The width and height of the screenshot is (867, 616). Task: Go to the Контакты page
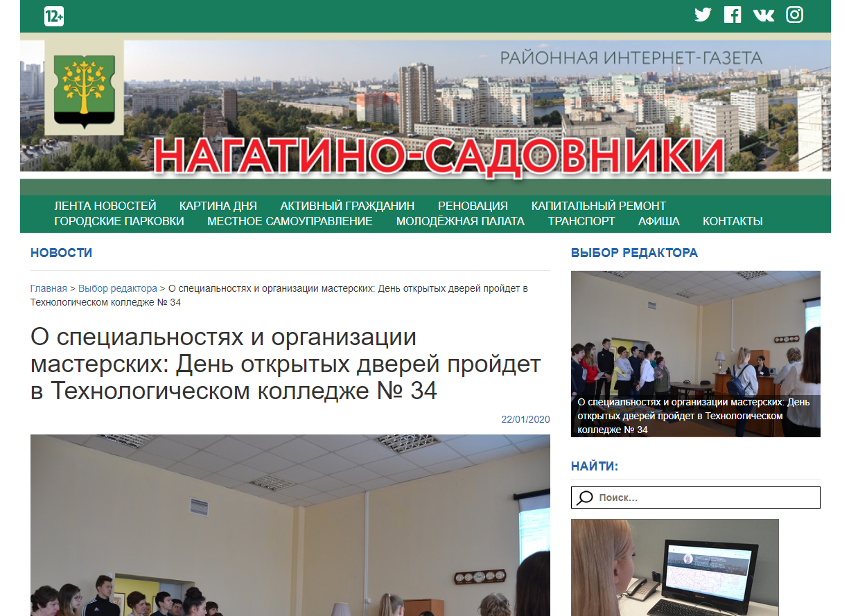click(x=733, y=221)
